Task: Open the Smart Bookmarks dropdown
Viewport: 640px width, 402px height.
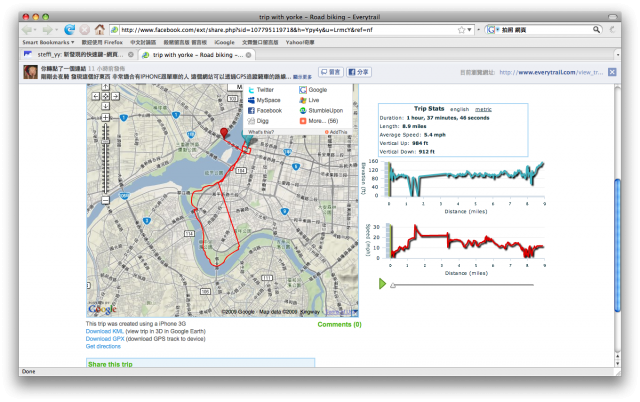Action: tap(48, 42)
